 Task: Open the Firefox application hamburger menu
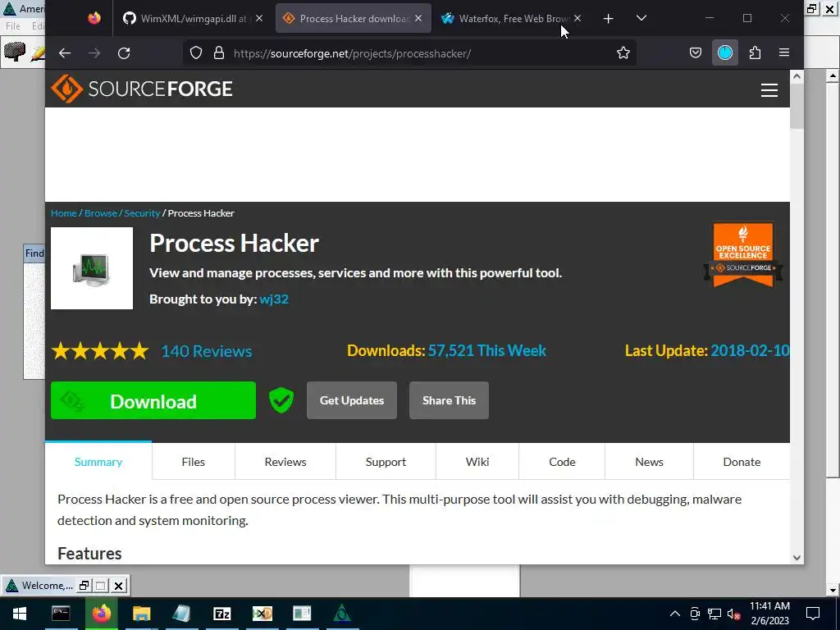point(783,52)
